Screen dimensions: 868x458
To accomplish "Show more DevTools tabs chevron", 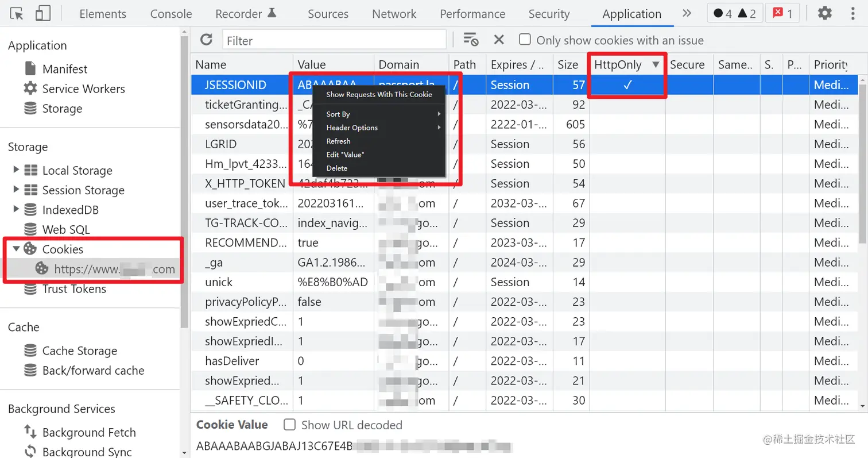I will [687, 13].
